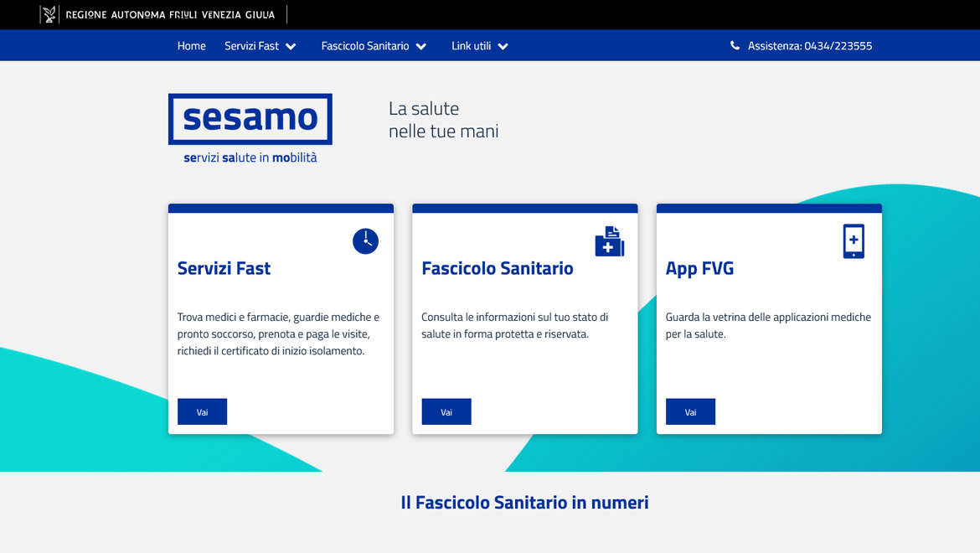The height and width of the screenshot is (553, 980).
Task: Expand the Link utili menu chevron
Action: [x=503, y=46]
